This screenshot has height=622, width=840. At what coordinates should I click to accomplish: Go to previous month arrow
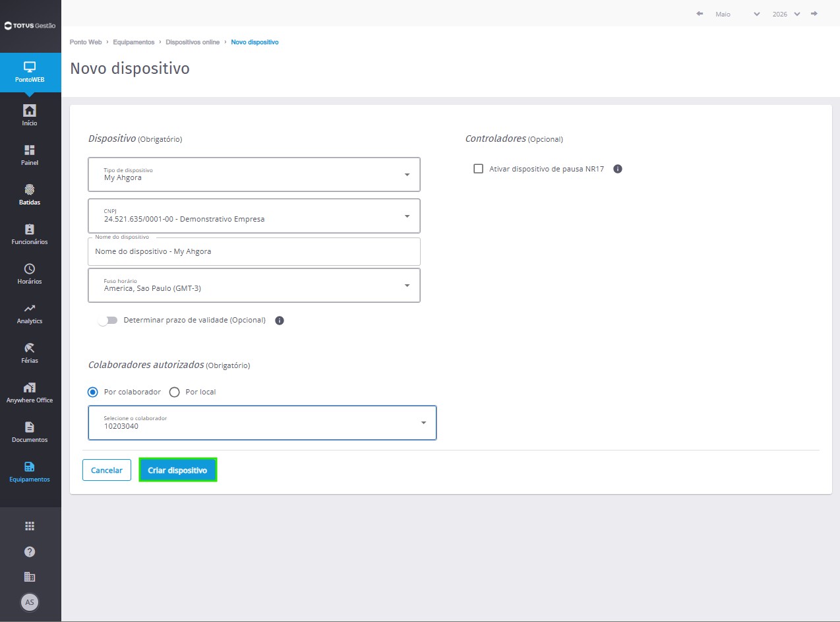(700, 14)
